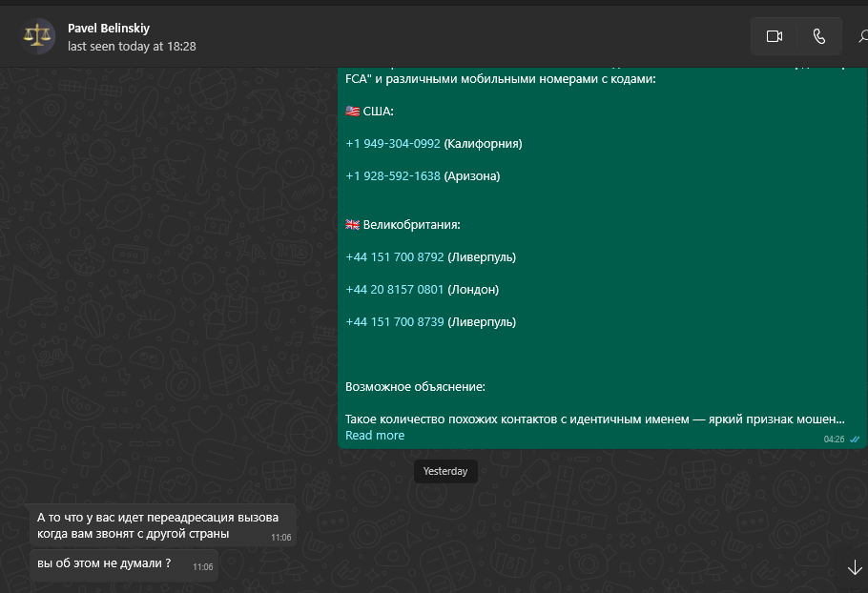Image resolution: width=868 pixels, height=593 pixels.
Task: Click the blue read receipt double-check marks
Action: (856, 440)
